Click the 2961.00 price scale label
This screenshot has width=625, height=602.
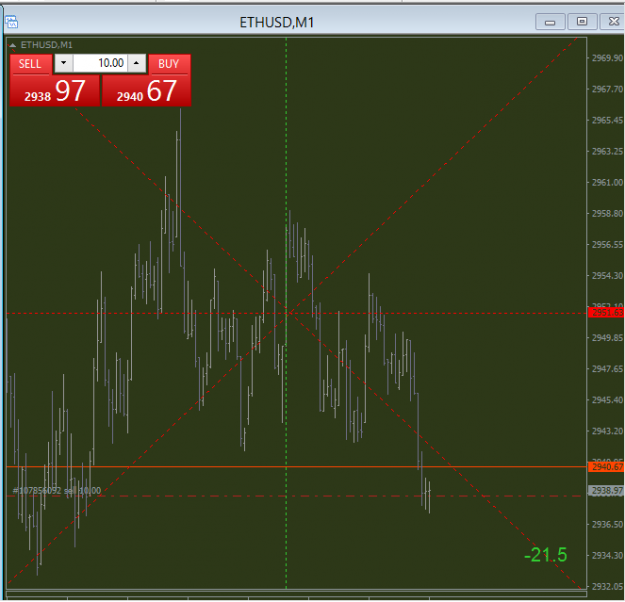coord(607,183)
